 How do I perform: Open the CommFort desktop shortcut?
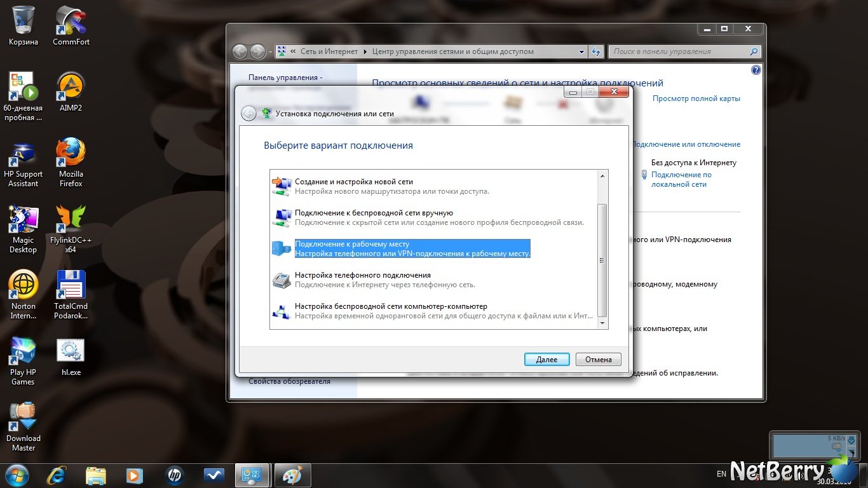71,26
